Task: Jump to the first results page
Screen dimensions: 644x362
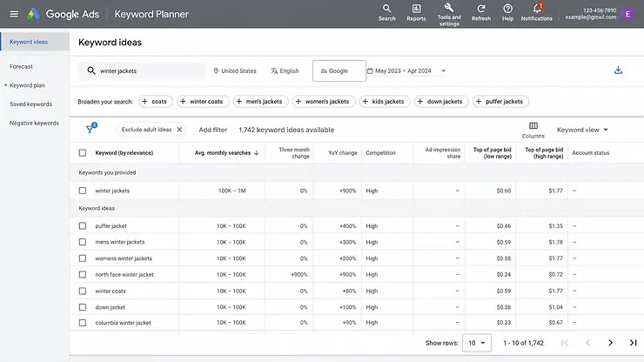Action: coord(565,343)
